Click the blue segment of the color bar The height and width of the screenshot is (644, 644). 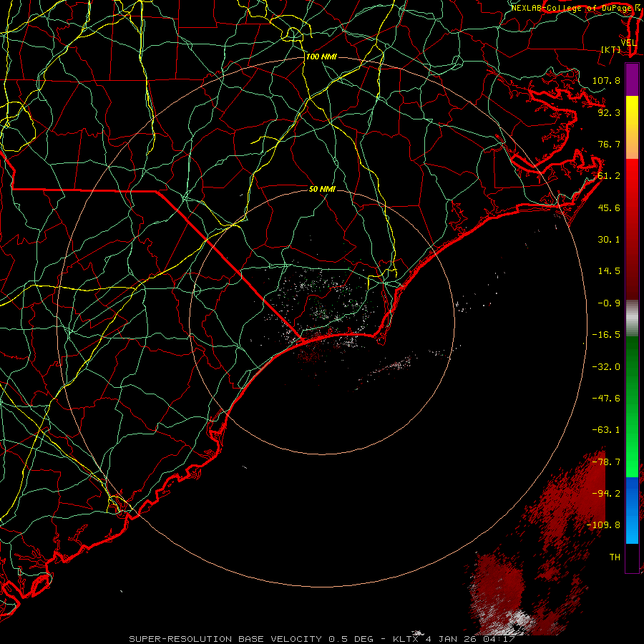[x=632, y=510]
